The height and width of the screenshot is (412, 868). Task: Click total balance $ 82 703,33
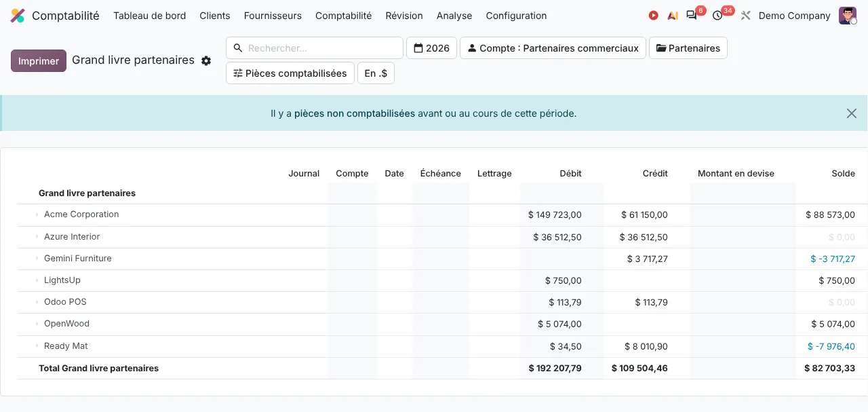829,369
